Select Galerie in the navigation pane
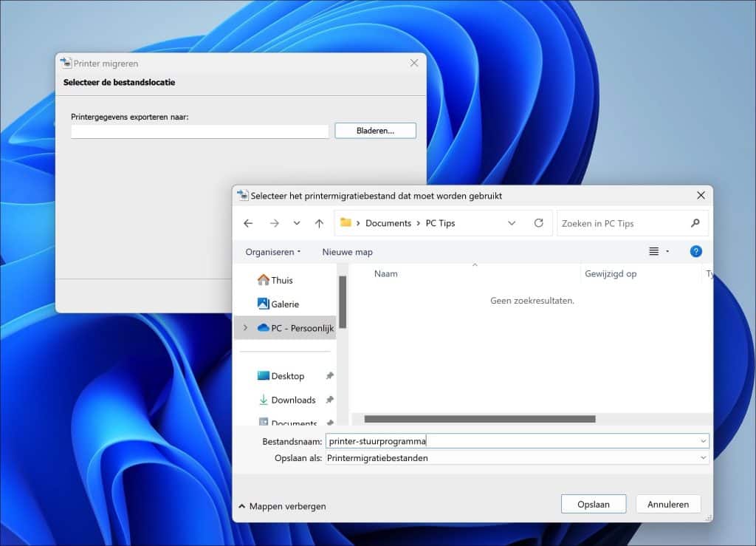 coord(286,304)
